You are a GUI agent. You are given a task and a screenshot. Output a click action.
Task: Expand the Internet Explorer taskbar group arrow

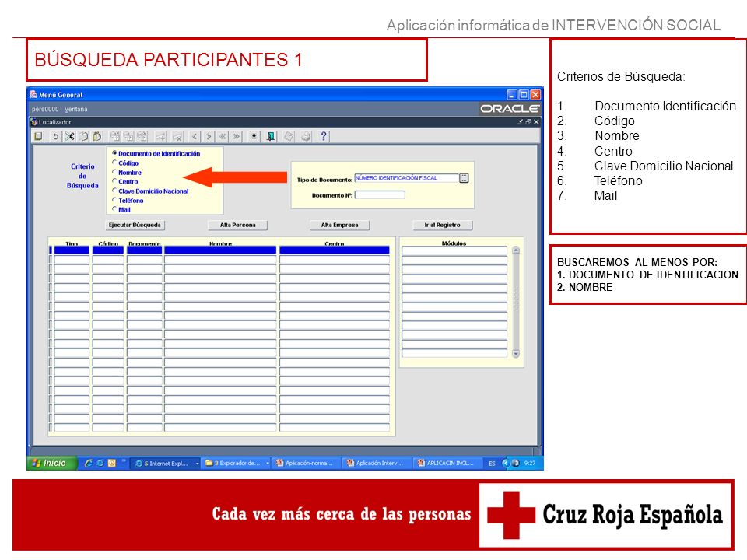(x=197, y=464)
